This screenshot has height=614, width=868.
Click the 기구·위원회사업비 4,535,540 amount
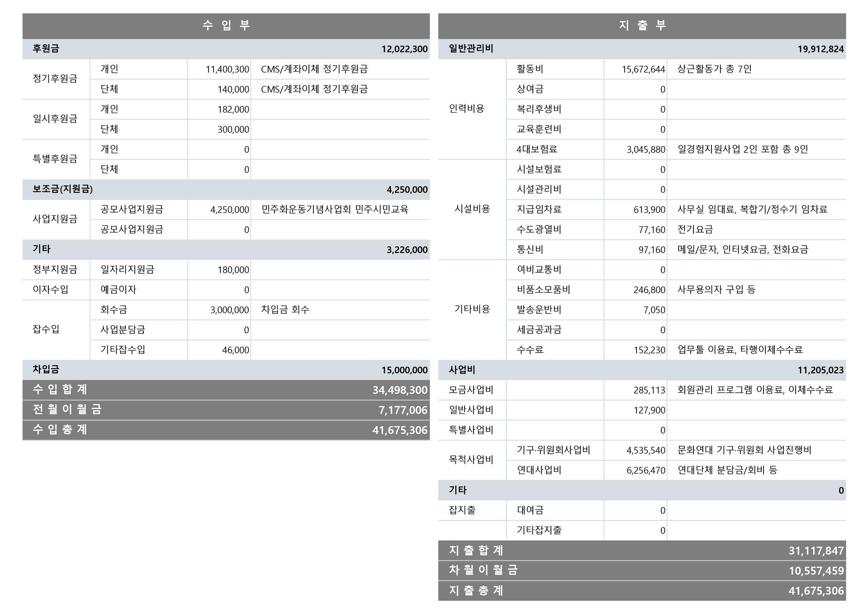click(x=645, y=450)
